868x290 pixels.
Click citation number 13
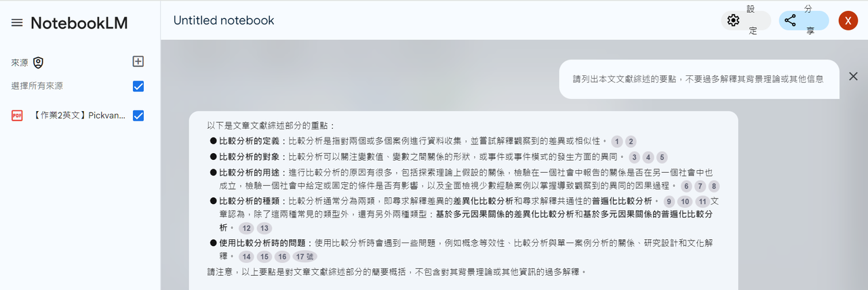point(264,228)
